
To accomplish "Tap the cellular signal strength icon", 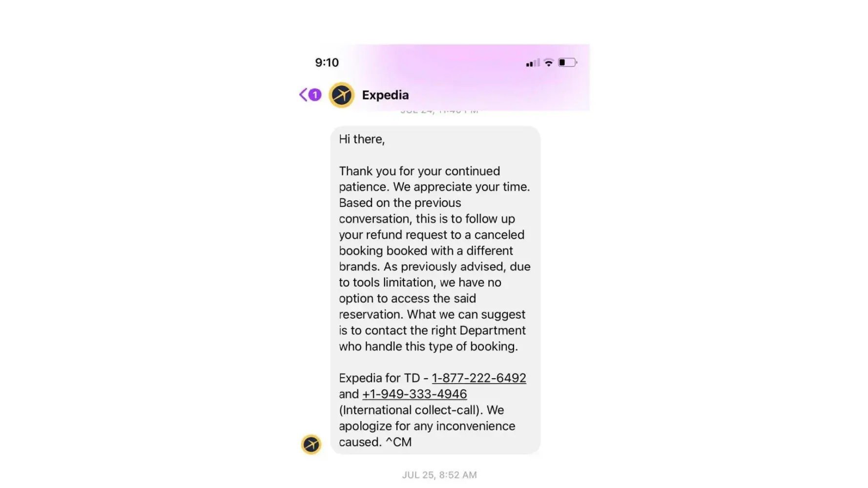I will click(533, 63).
